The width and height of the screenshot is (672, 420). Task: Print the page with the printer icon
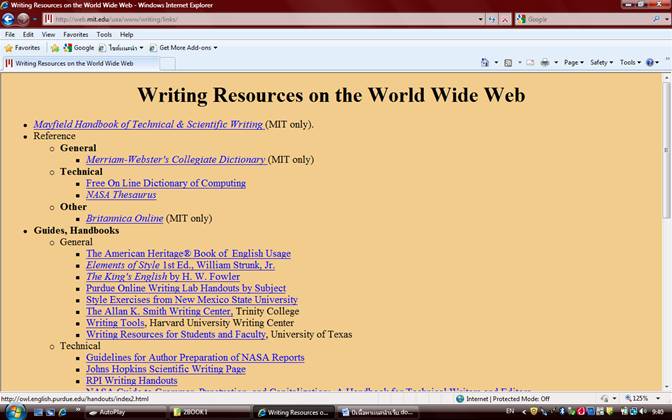click(x=545, y=63)
